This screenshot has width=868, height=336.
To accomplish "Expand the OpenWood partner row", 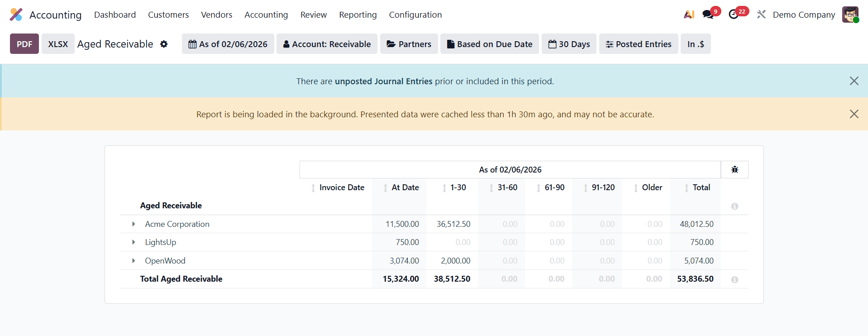I will (x=134, y=261).
